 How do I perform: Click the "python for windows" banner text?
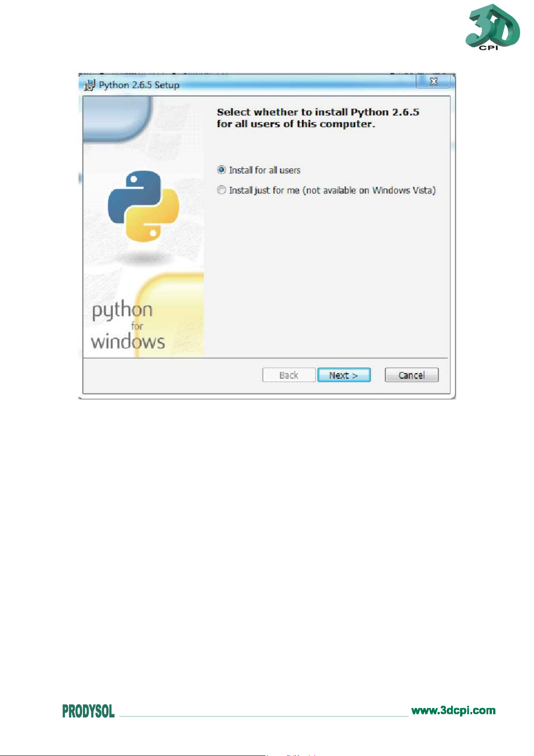(x=128, y=325)
